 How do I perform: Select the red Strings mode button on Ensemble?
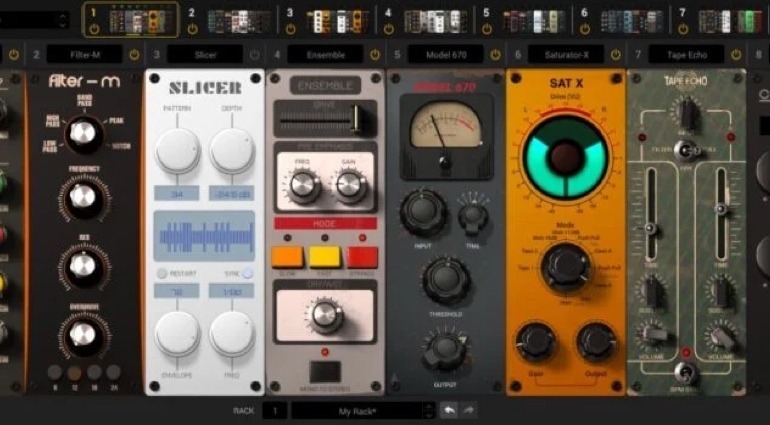362,257
